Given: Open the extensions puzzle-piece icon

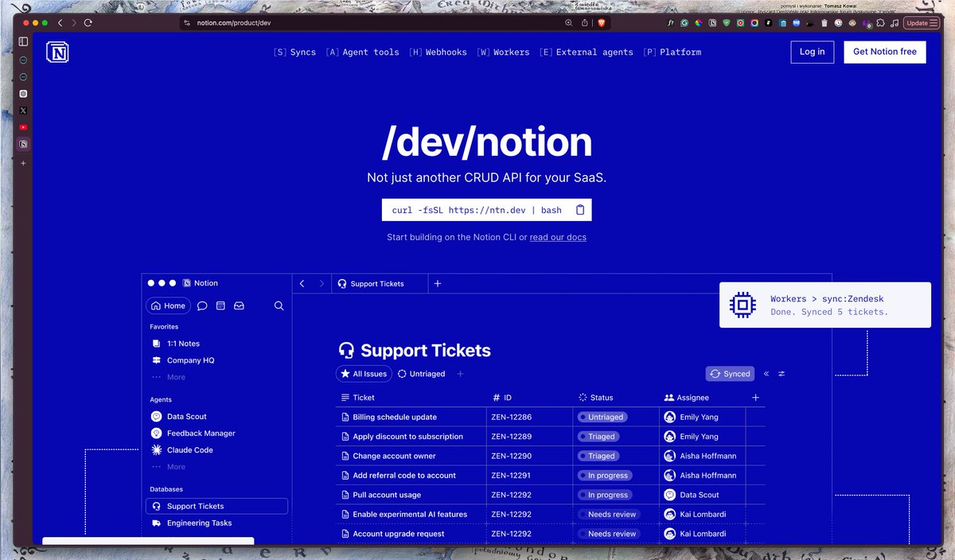Looking at the screenshot, I should (x=880, y=23).
